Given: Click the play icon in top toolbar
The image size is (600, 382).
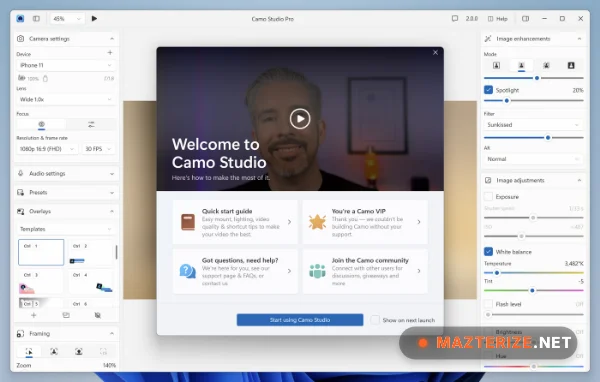Looking at the screenshot, I should (x=94, y=18).
